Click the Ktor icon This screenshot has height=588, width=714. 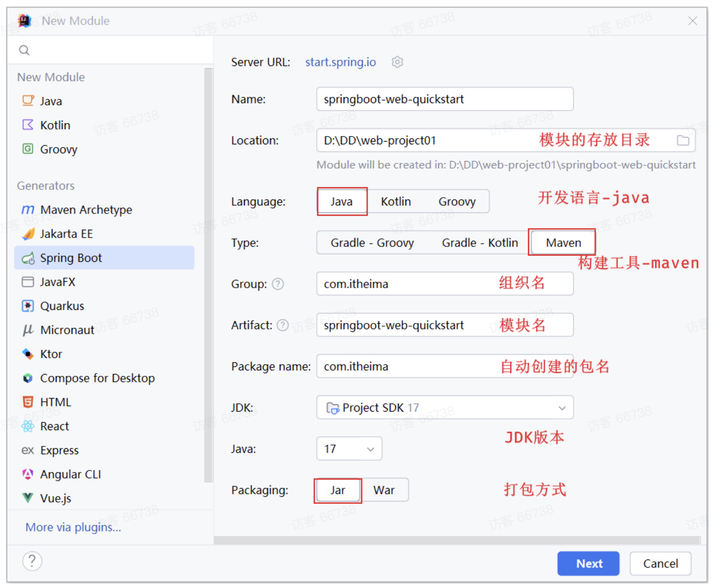[x=28, y=354]
